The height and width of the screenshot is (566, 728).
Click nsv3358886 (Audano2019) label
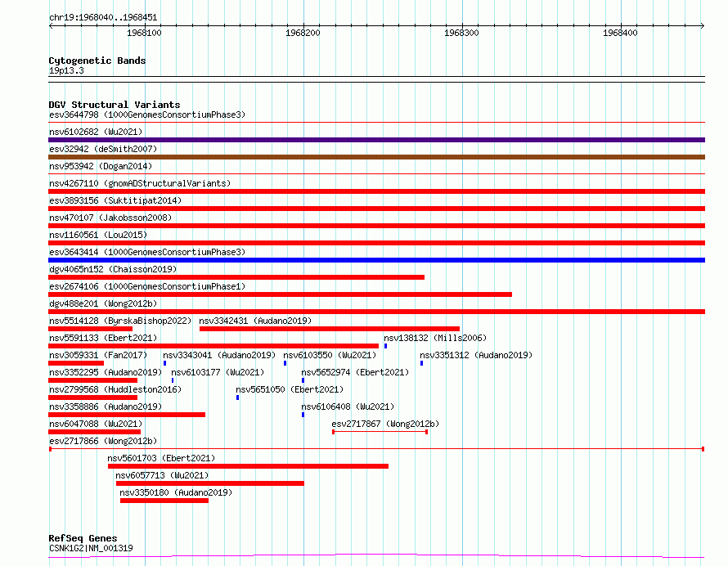pyautogui.click(x=106, y=407)
